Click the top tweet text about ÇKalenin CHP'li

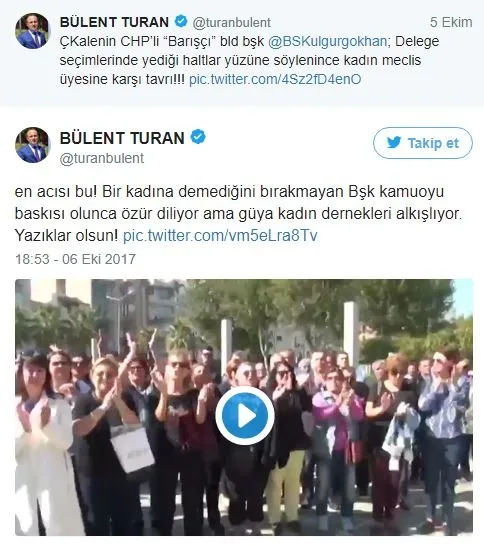[249, 60]
